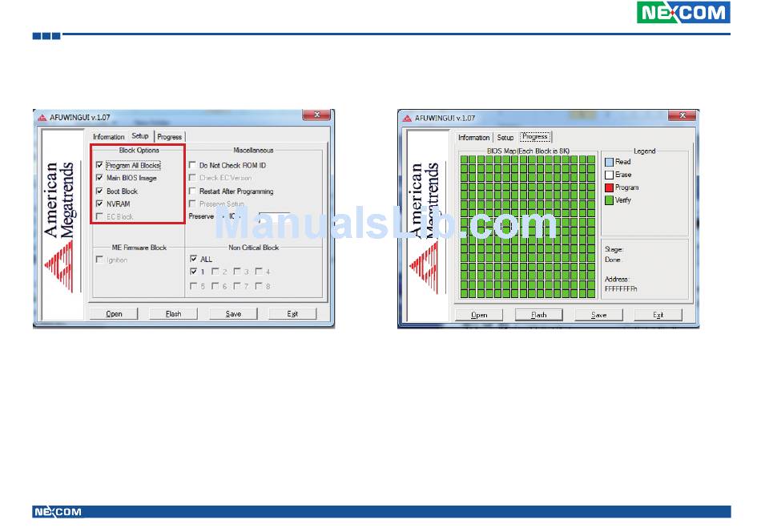Open Information tab in Progress window
Image resolution: width=761 pixels, height=532 pixels.
pos(473,137)
